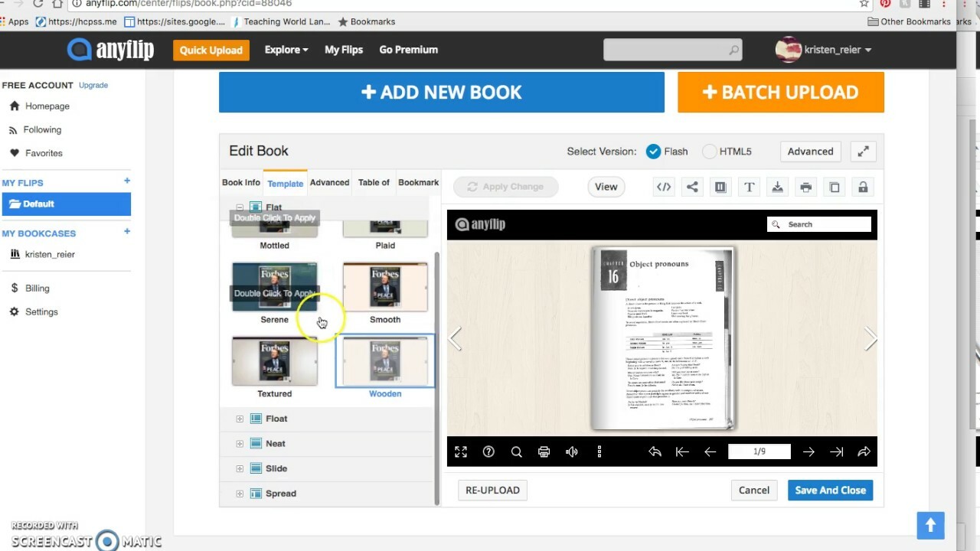This screenshot has width=980, height=551.
Task: Add a new flip folder with plus
Action: pyautogui.click(x=127, y=181)
